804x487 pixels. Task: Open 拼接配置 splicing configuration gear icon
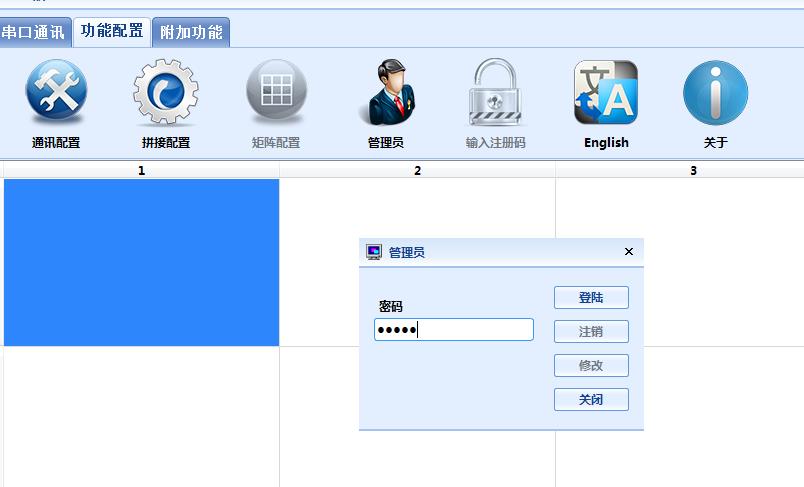coord(166,94)
